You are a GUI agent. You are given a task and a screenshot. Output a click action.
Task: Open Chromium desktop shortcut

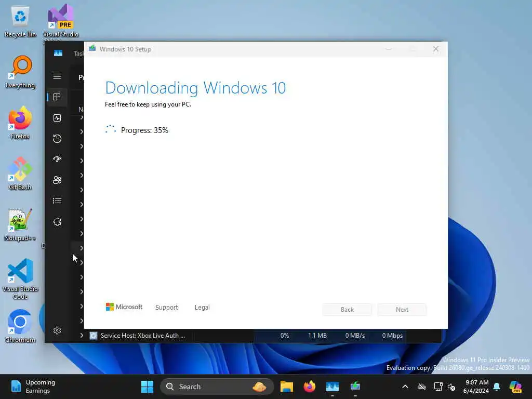[x=20, y=326]
